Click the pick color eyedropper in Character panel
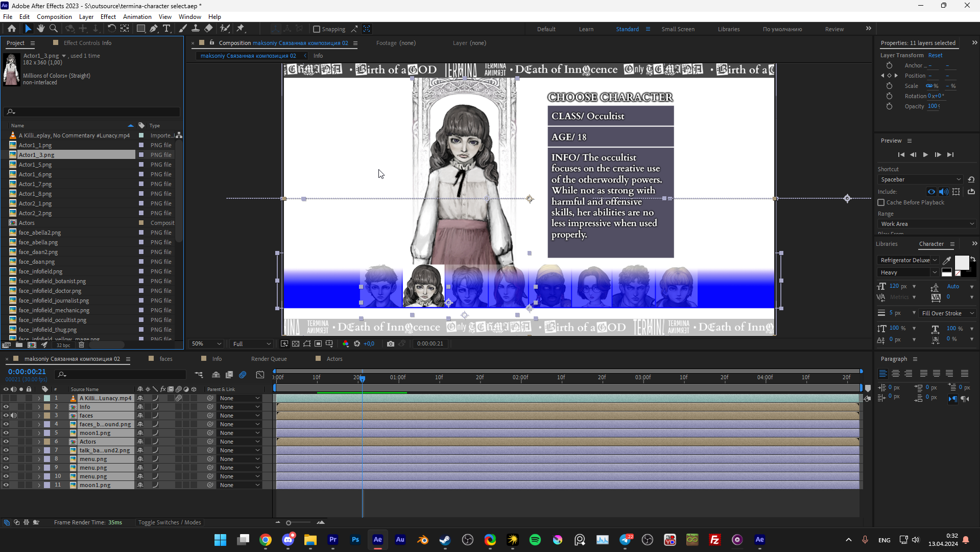Viewport: 980px width, 552px height. tap(947, 260)
